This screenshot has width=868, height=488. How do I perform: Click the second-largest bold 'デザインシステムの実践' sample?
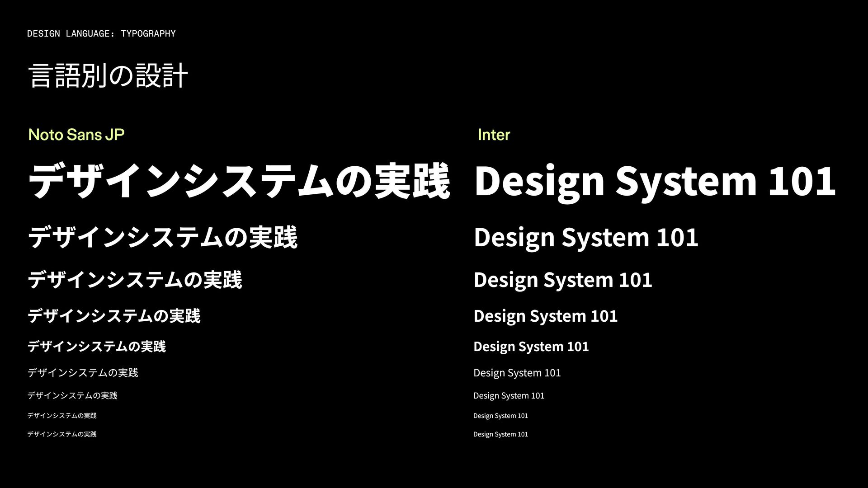coord(163,237)
